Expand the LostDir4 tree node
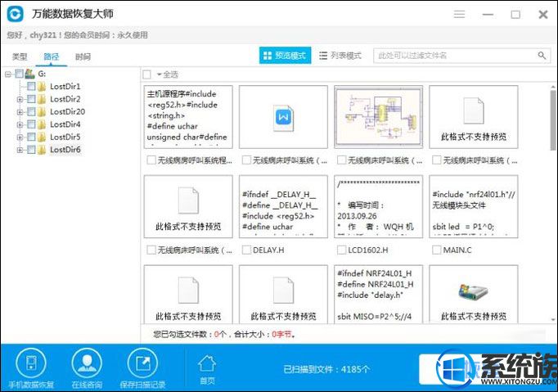The height and width of the screenshot is (392, 558). [20, 124]
